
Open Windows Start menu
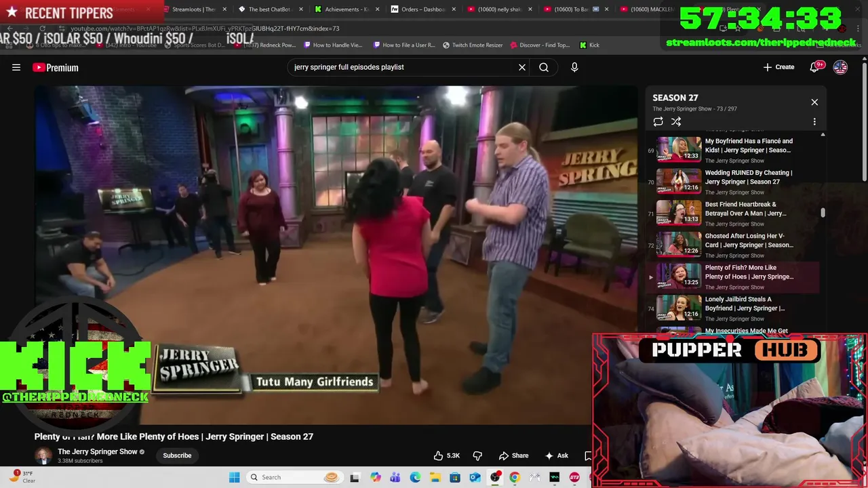[x=234, y=477]
